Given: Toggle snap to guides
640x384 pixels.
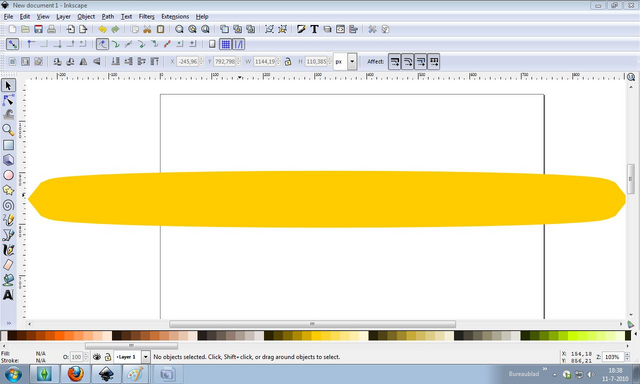Looking at the screenshot, I should (239, 44).
